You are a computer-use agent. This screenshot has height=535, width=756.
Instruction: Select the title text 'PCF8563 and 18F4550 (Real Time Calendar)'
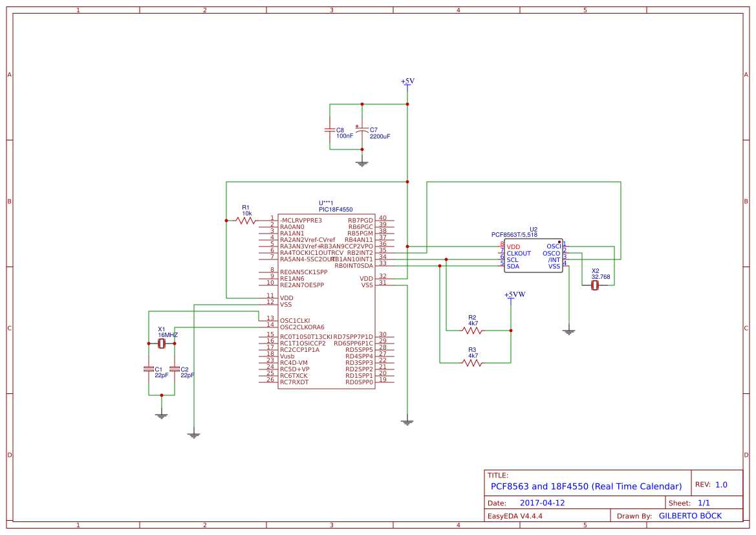(587, 486)
